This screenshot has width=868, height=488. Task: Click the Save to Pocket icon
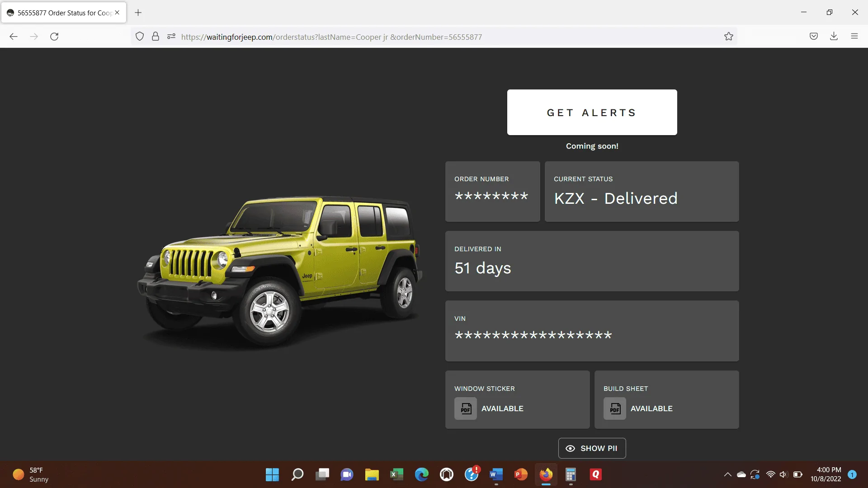[814, 37]
